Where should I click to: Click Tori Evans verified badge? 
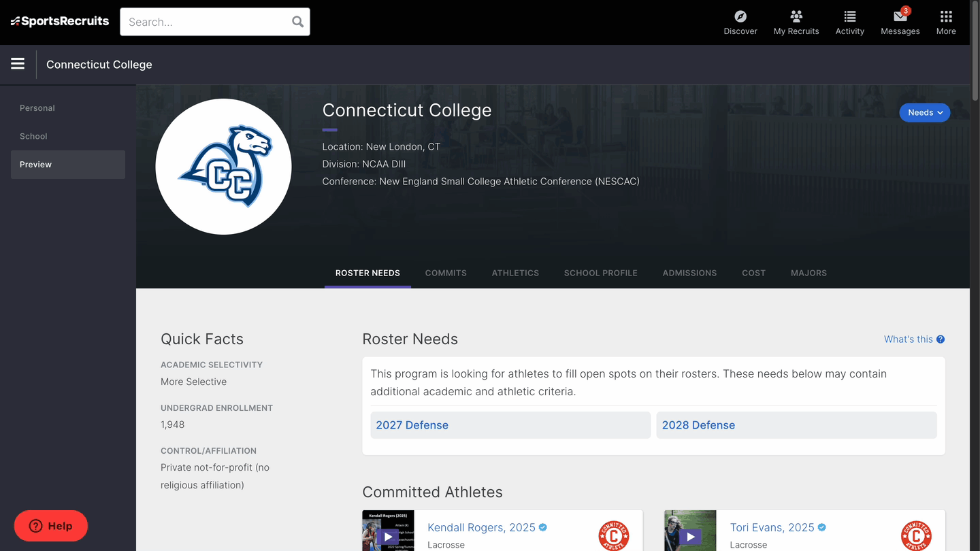coord(822,527)
